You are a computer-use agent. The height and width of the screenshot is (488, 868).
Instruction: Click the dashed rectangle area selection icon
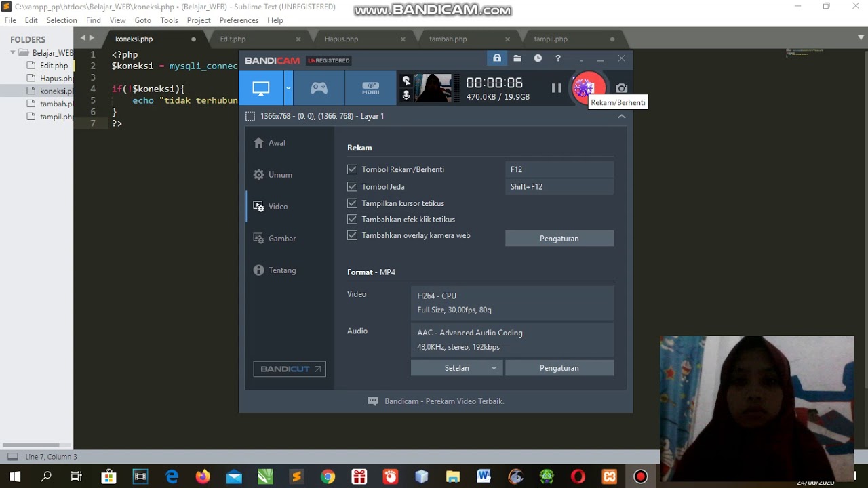coord(250,116)
